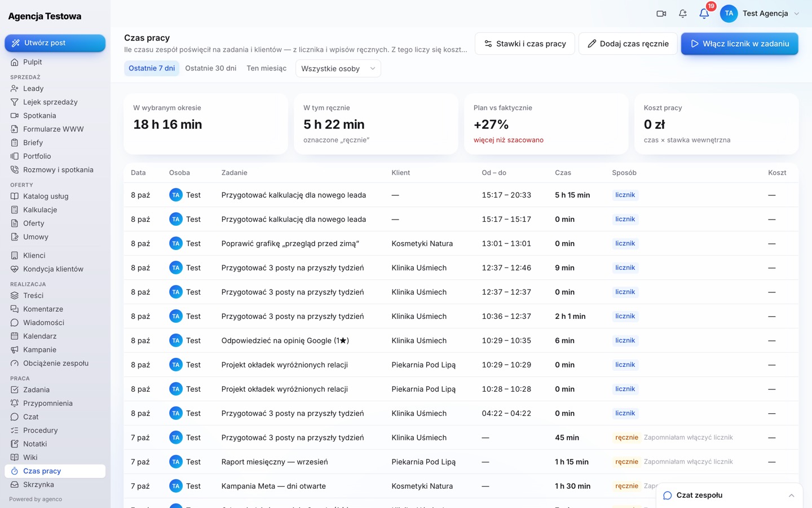Open the Zadania checkbox icon
812x508 pixels.
15,390
